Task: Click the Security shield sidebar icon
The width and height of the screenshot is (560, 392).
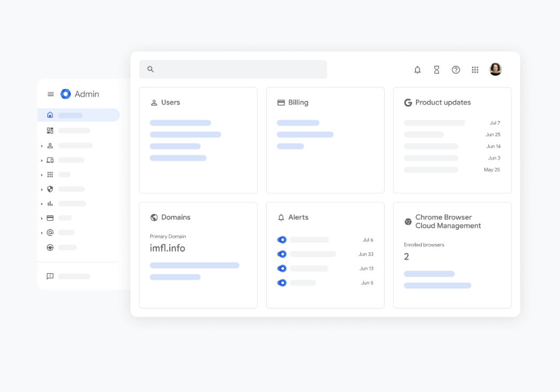Action: coord(50,189)
